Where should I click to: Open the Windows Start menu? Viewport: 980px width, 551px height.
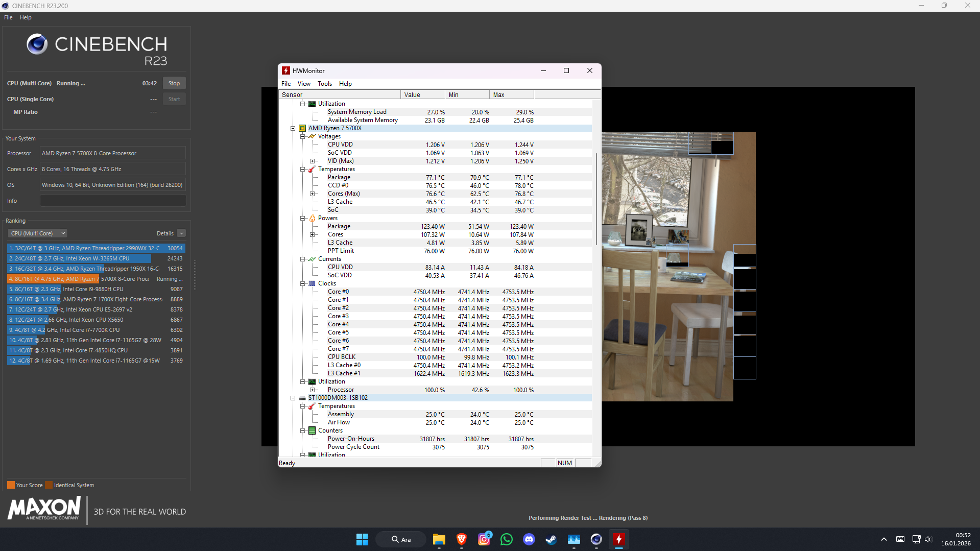pyautogui.click(x=362, y=539)
